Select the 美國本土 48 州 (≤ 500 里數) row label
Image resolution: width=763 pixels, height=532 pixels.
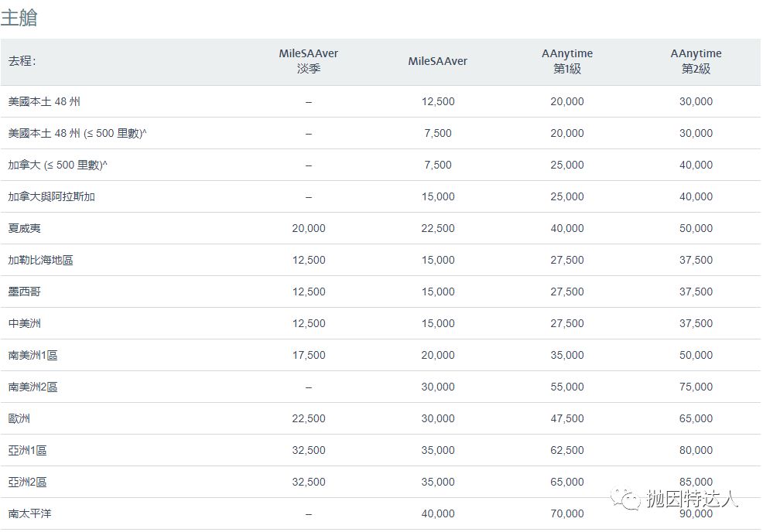pos(77,133)
